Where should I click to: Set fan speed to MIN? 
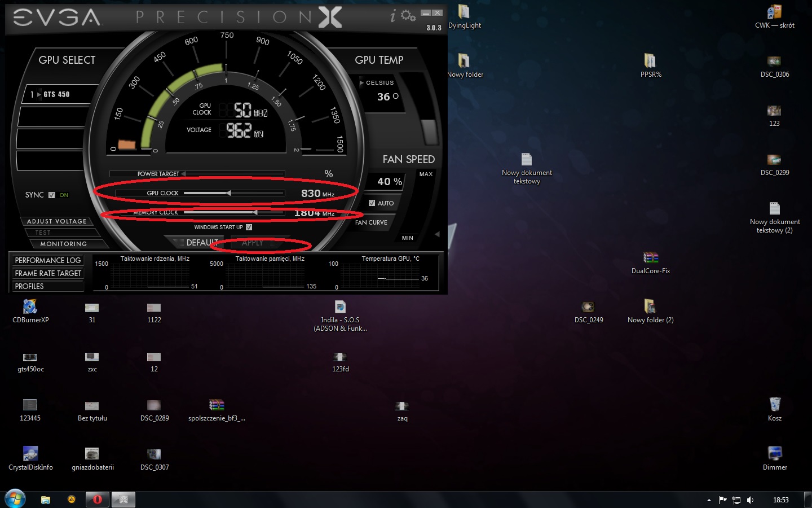point(408,238)
